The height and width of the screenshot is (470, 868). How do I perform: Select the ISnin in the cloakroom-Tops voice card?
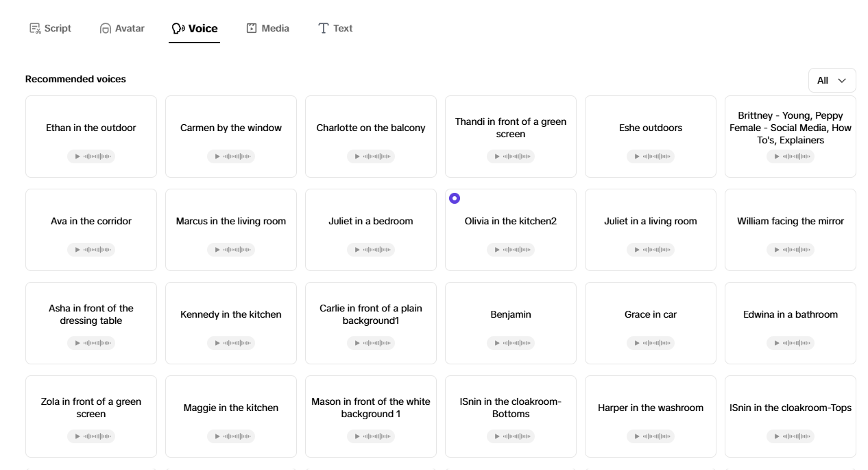(791, 416)
